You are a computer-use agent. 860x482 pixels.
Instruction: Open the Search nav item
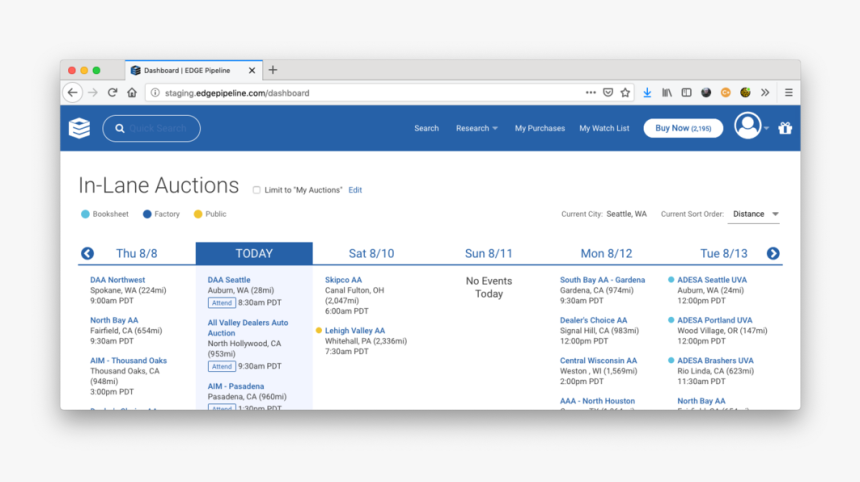426,128
